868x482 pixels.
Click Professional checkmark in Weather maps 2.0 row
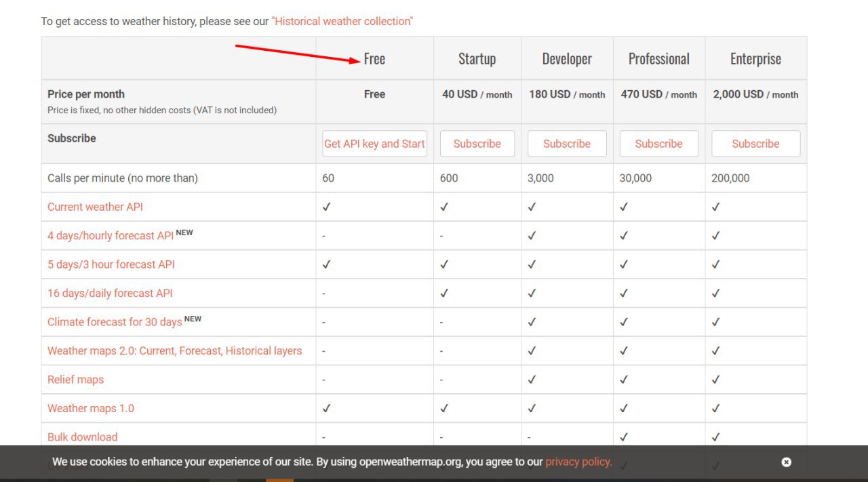click(x=624, y=350)
